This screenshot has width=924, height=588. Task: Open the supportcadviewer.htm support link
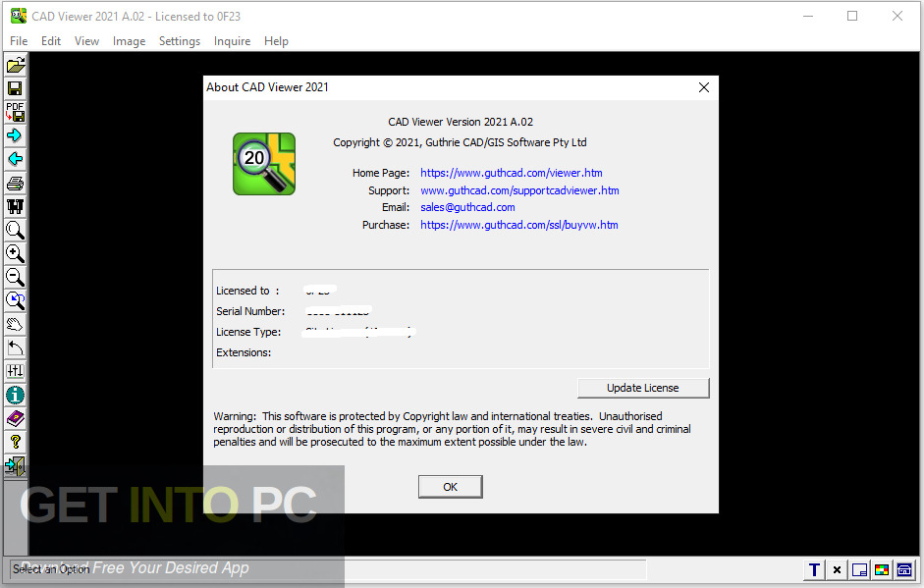pos(519,190)
